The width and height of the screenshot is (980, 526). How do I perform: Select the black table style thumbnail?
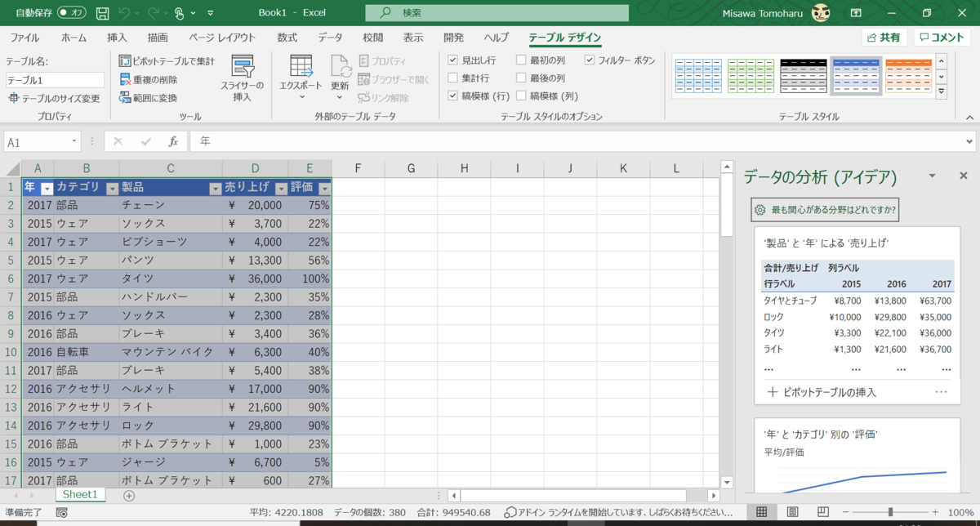click(804, 75)
